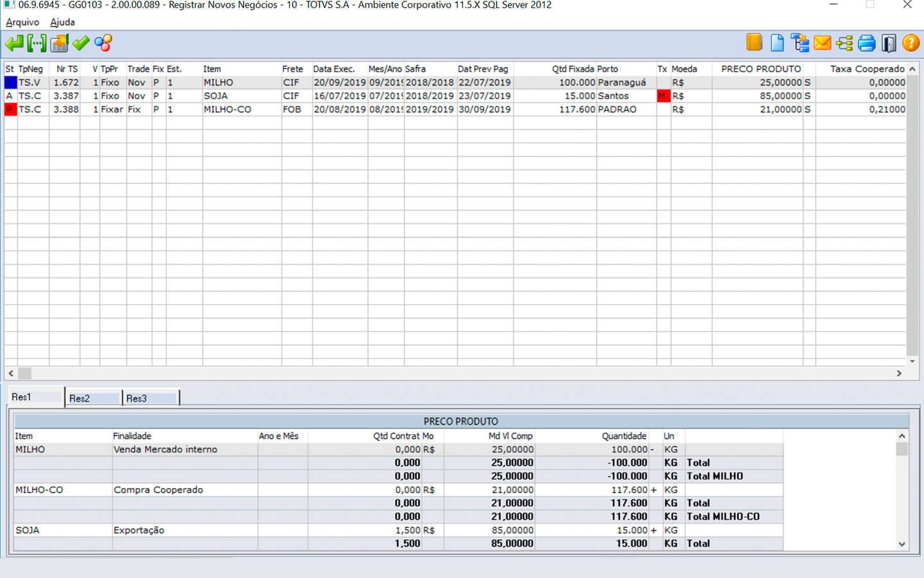Open the orange notebook icon
924x578 pixels.
(754, 43)
